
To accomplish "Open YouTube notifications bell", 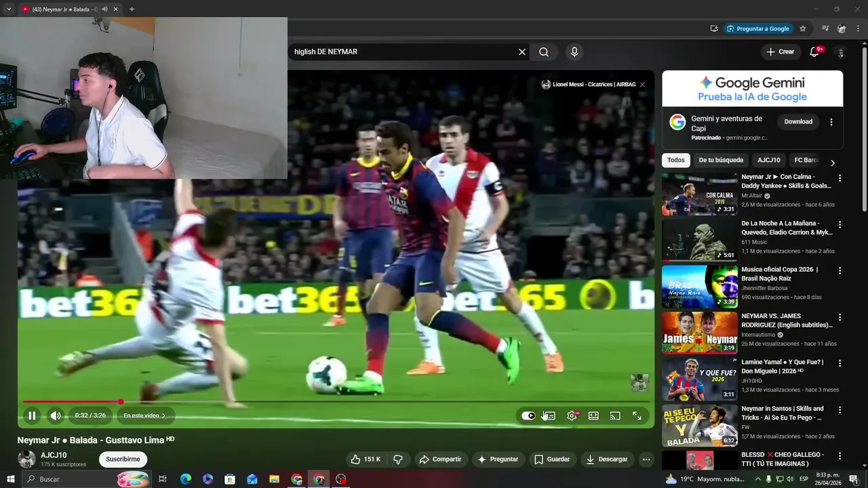I will click(814, 52).
